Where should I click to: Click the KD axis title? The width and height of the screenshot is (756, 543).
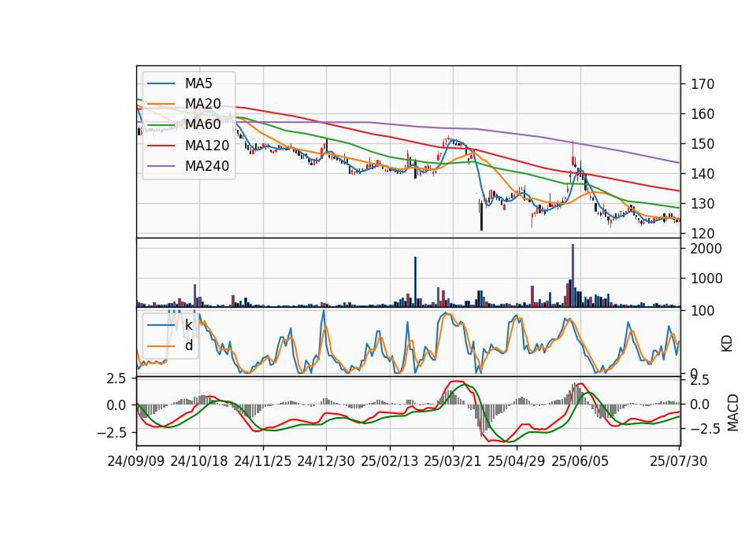pyautogui.click(x=727, y=344)
